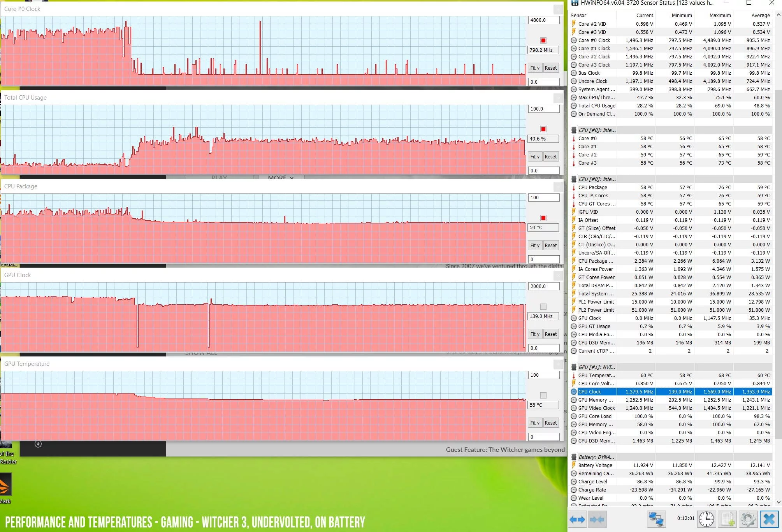Image resolution: width=782 pixels, height=532 pixels.
Task: Click Fit y in the GPU Clock graph
Action: click(x=535, y=334)
